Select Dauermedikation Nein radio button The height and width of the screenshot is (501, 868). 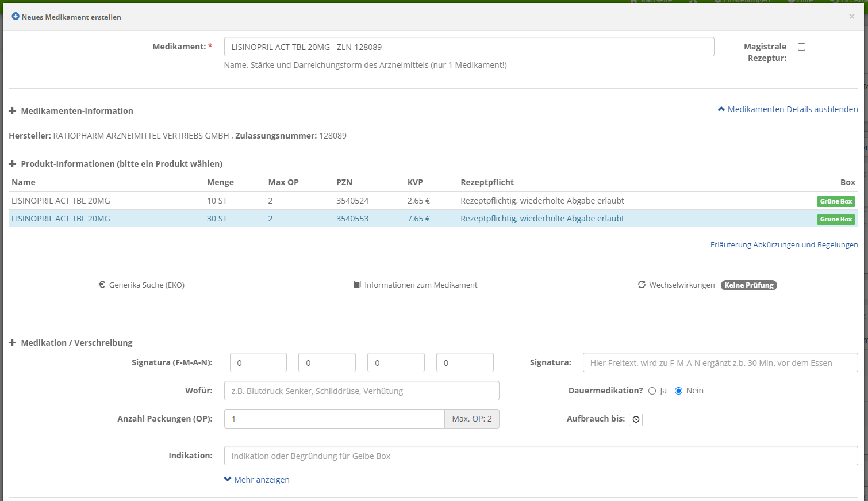click(678, 391)
